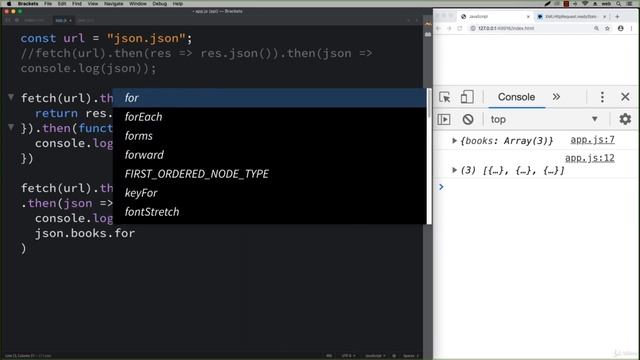The height and width of the screenshot is (360, 640).
Task: Click the element inspector icon in DevTools
Action: (444, 97)
